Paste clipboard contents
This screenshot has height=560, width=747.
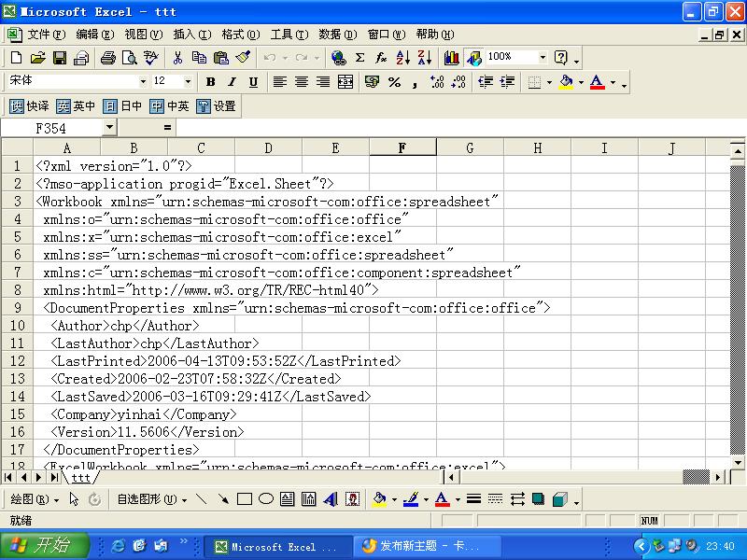pos(220,58)
